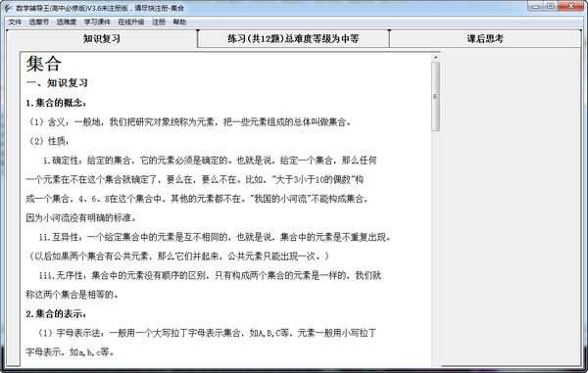The width and height of the screenshot is (588, 373).
Task: Open the 学习课件 menu
Action: pos(97,23)
